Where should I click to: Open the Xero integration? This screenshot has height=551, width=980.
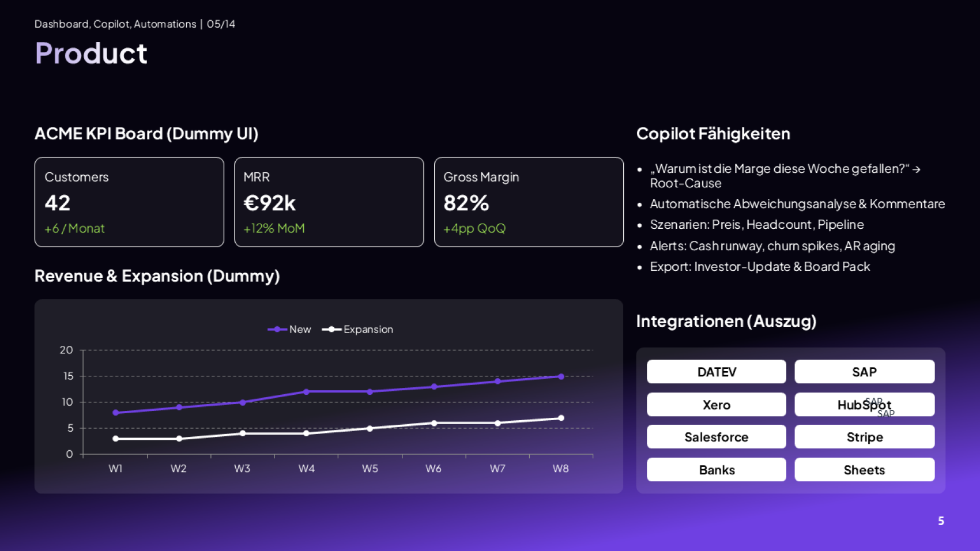click(x=716, y=405)
